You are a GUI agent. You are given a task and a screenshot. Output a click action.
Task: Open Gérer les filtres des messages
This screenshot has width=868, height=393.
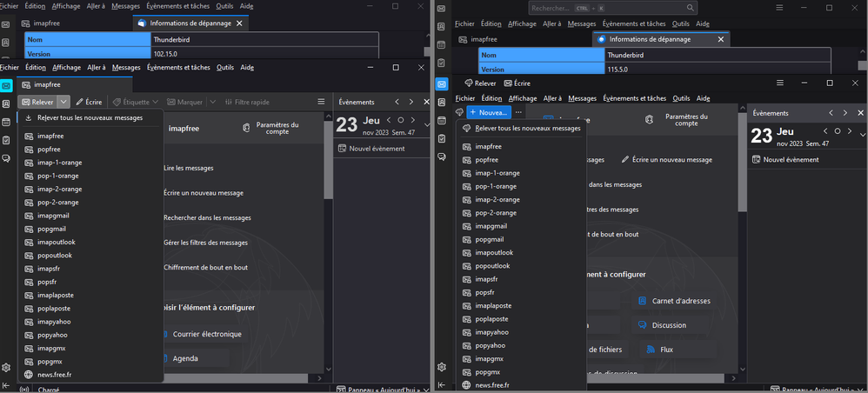(x=205, y=243)
